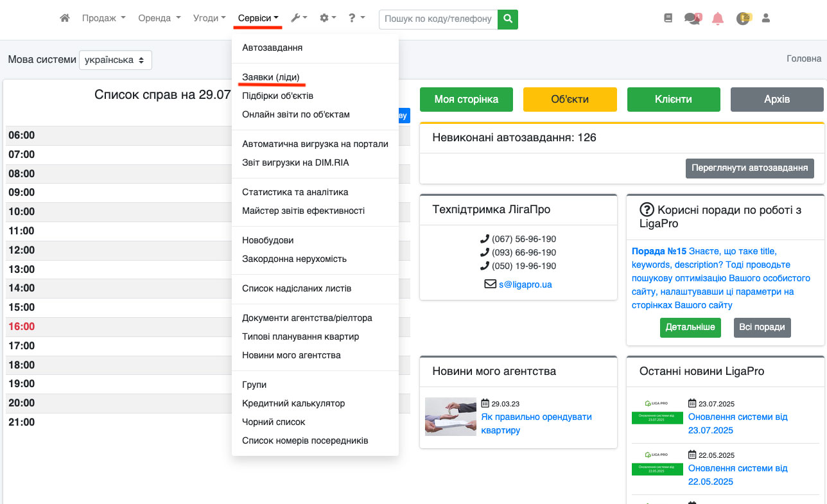
Task: Click the rental news article thumbnail
Action: (x=450, y=417)
